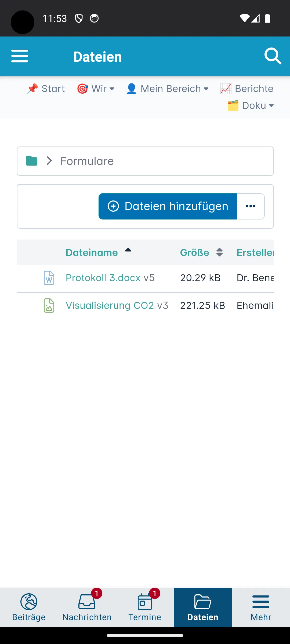The height and width of the screenshot is (644, 290).
Task: Expand the Wir dropdown menu
Action: click(96, 89)
